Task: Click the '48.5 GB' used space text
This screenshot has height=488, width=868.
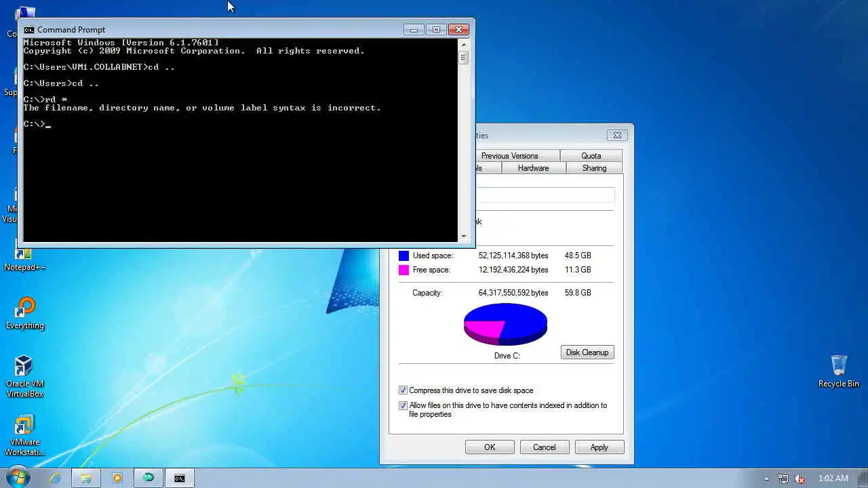Action: (578, 256)
